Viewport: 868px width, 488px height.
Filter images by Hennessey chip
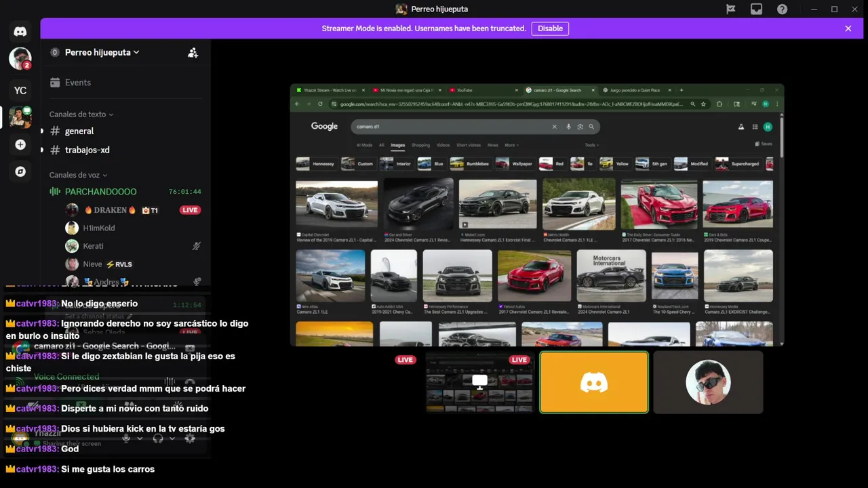click(315, 163)
